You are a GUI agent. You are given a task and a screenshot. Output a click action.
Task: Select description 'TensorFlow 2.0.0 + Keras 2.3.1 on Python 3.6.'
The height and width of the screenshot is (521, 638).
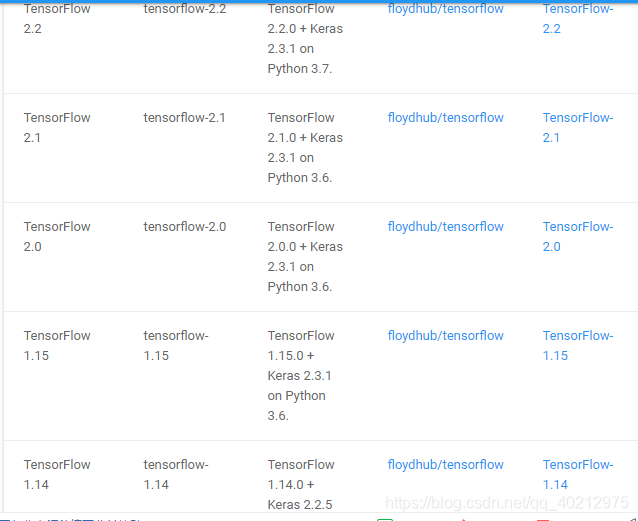[x=305, y=257]
